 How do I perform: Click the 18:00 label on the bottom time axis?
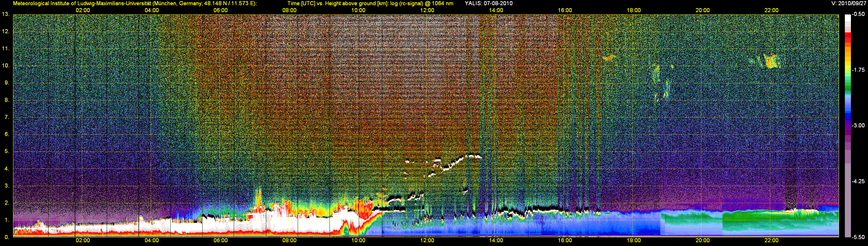[633, 240]
